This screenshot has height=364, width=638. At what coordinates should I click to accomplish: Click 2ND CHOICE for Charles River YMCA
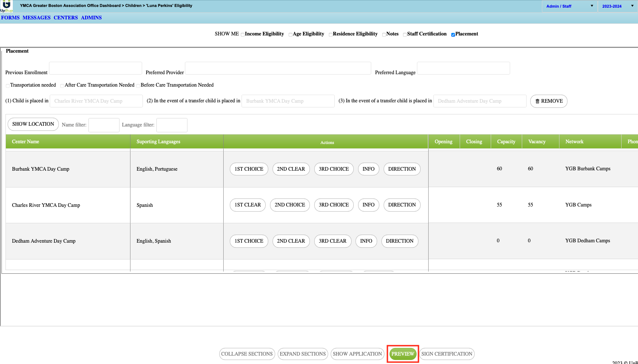pyautogui.click(x=290, y=205)
